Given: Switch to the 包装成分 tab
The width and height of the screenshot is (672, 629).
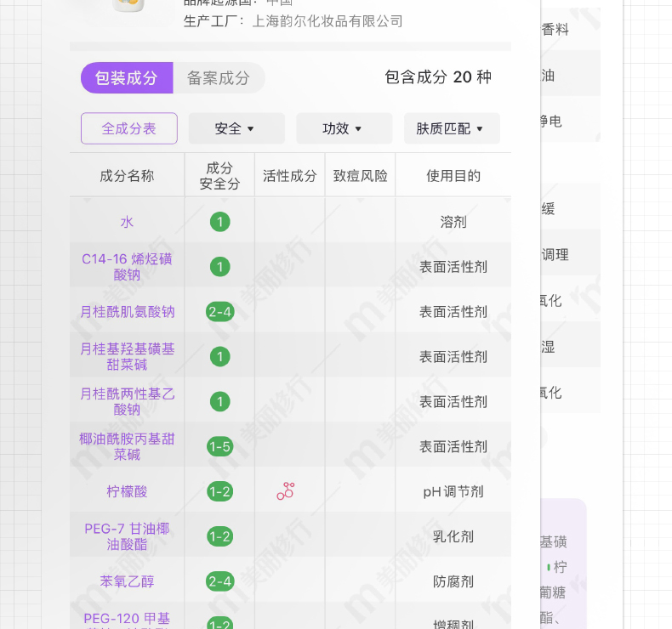Looking at the screenshot, I should [127, 78].
